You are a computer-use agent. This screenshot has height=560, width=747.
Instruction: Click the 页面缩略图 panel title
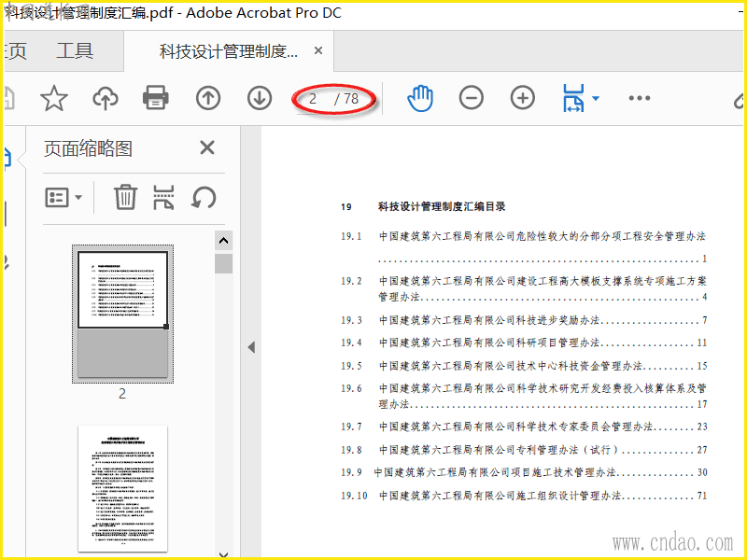(88, 148)
